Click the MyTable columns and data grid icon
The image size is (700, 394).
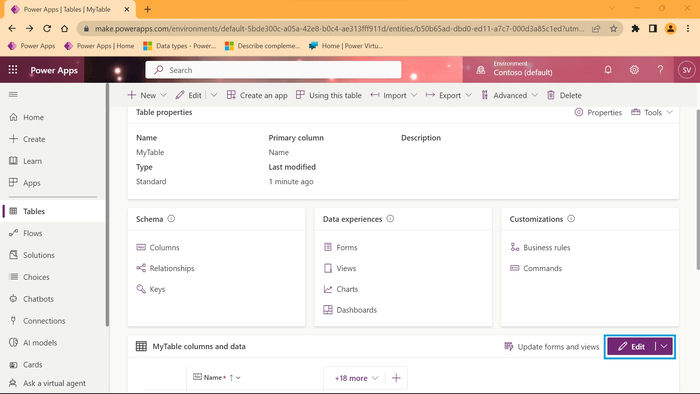coord(141,346)
